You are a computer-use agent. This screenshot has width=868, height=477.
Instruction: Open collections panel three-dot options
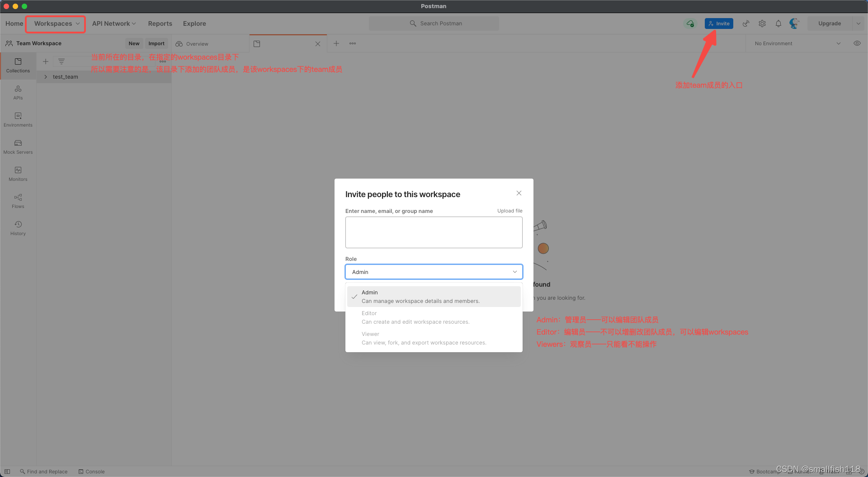[163, 61]
